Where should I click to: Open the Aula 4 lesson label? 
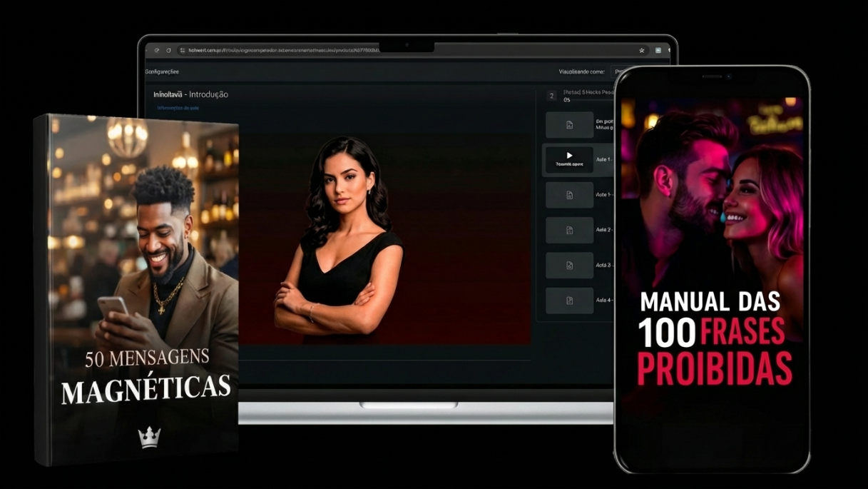pyautogui.click(x=603, y=301)
